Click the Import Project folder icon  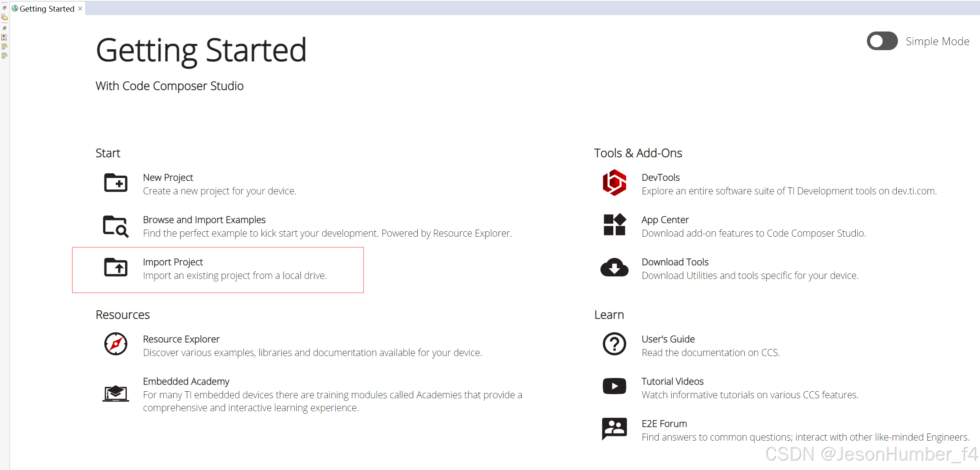[x=116, y=267]
